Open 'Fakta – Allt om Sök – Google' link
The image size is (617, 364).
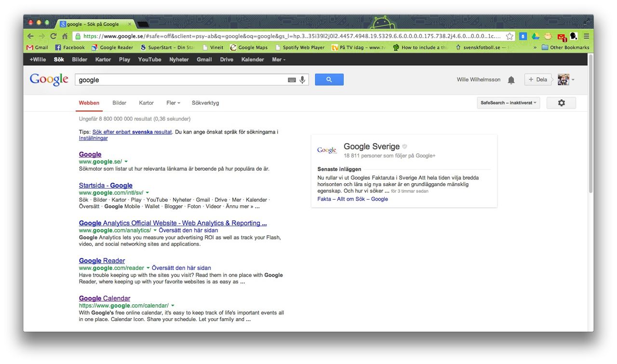[352, 199]
